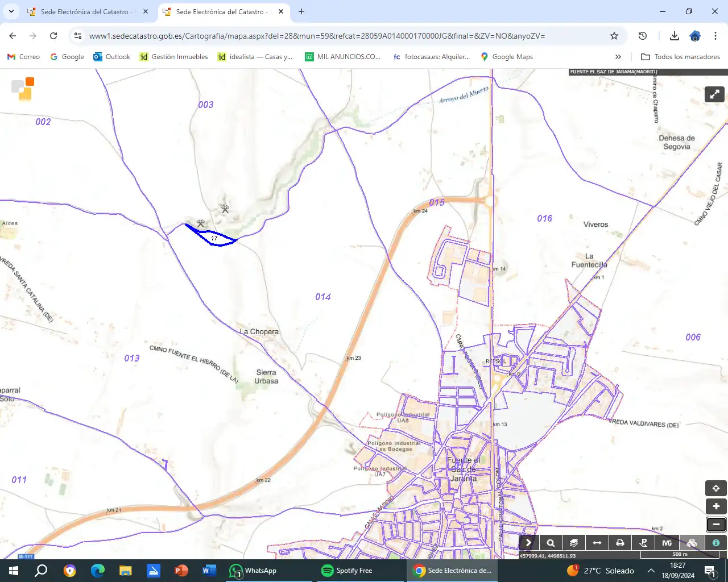Click polygon label 006
Viewport: 728px width, 582px height.
[x=693, y=337]
